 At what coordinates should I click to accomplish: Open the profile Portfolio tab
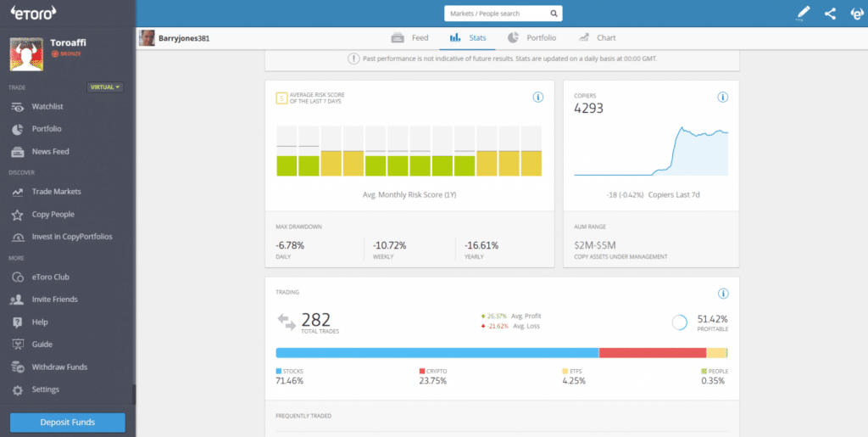[x=532, y=38]
